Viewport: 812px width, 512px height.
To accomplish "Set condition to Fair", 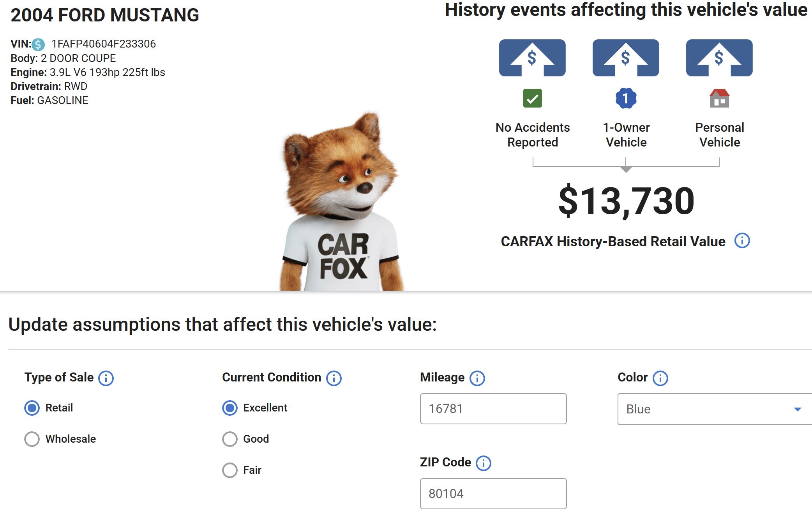I will pyautogui.click(x=230, y=470).
